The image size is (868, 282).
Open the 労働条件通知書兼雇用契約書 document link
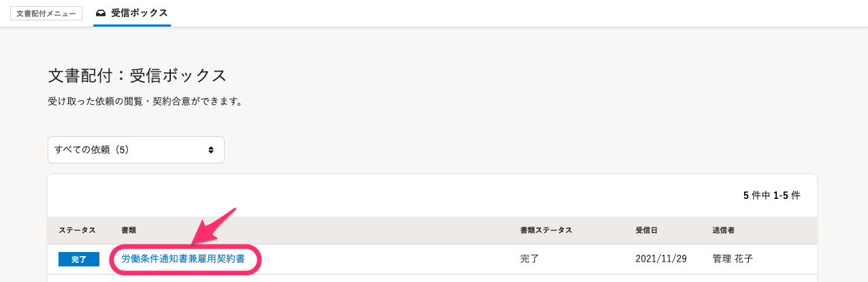183,259
